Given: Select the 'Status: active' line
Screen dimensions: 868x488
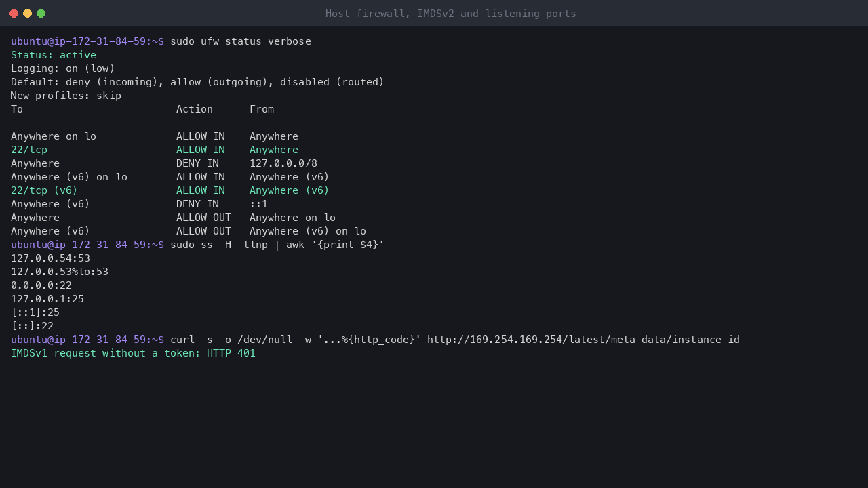Looking at the screenshot, I should pyautogui.click(x=54, y=55).
